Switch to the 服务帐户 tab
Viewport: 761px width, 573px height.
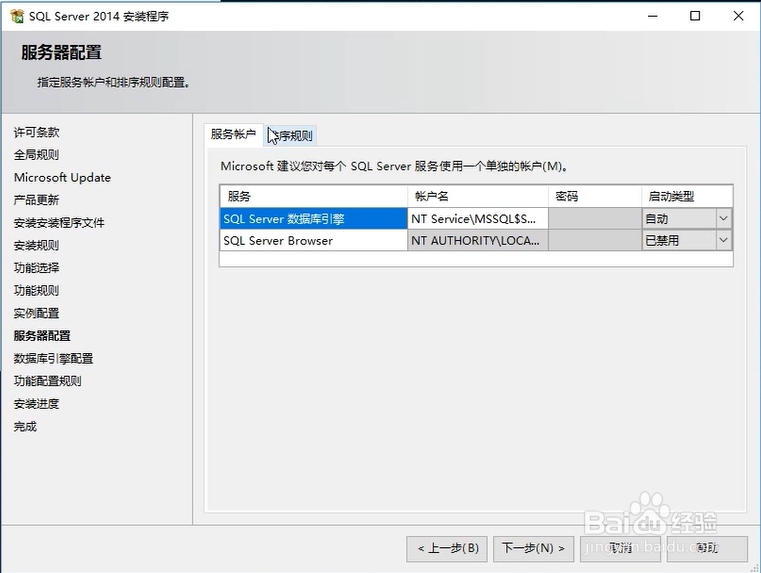233,134
